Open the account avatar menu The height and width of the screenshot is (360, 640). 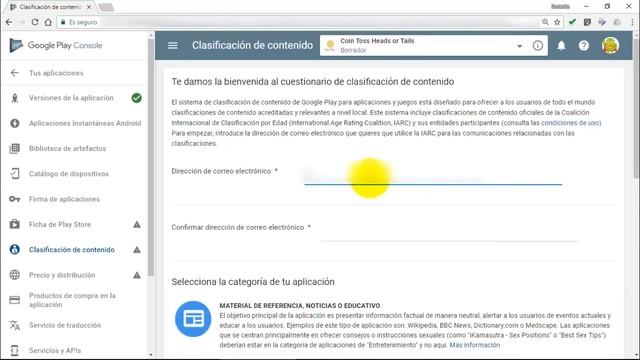pyautogui.click(x=610, y=45)
